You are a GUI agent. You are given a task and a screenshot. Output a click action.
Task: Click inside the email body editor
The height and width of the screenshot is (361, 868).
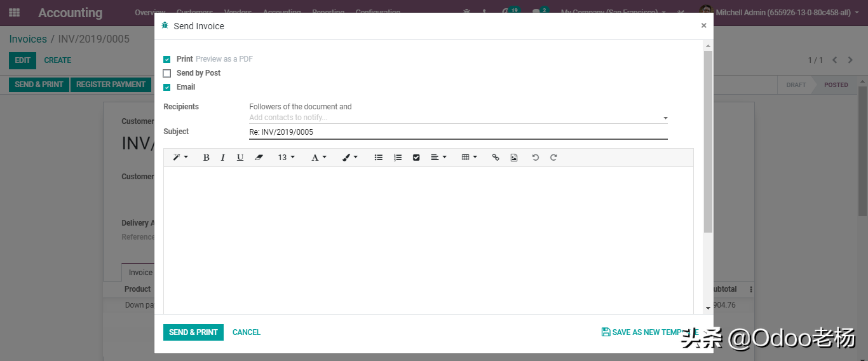[x=428, y=240]
